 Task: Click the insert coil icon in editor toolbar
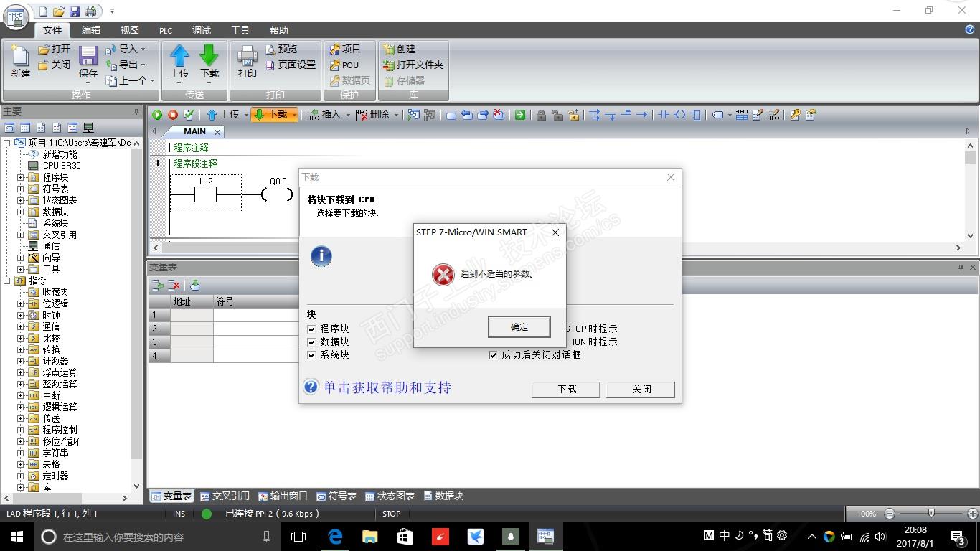point(679,115)
